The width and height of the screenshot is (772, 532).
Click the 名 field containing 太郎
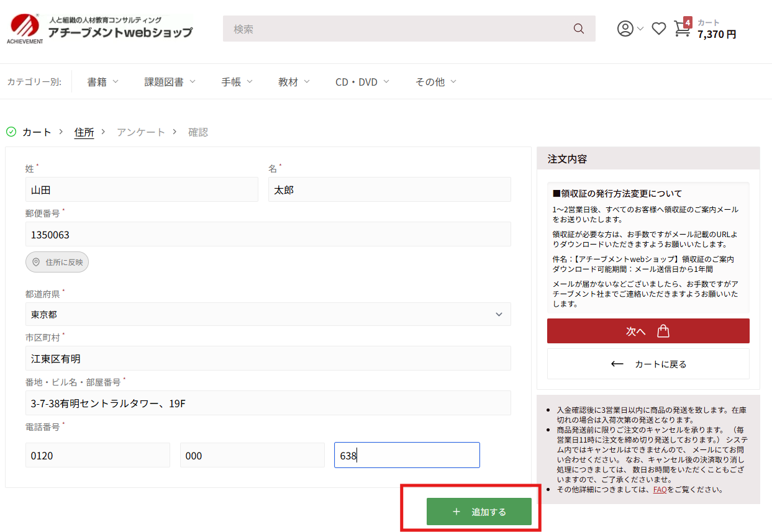tap(389, 189)
